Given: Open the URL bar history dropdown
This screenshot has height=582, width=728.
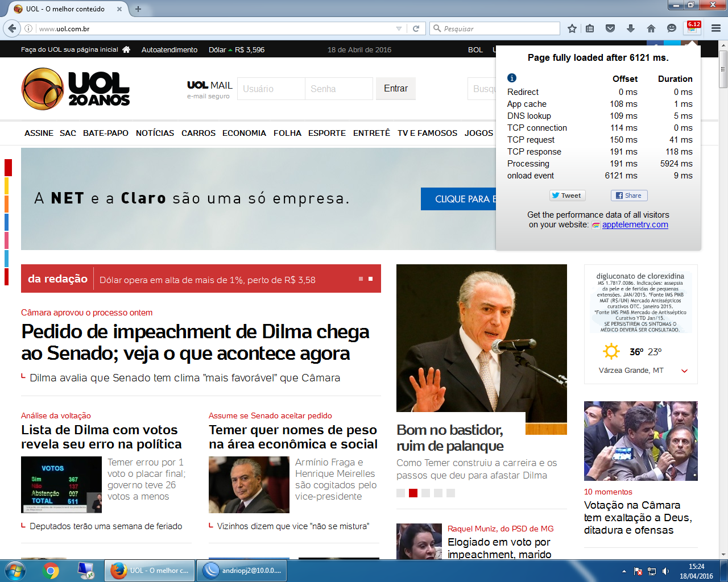Looking at the screenshot, I should click(399, 28).
